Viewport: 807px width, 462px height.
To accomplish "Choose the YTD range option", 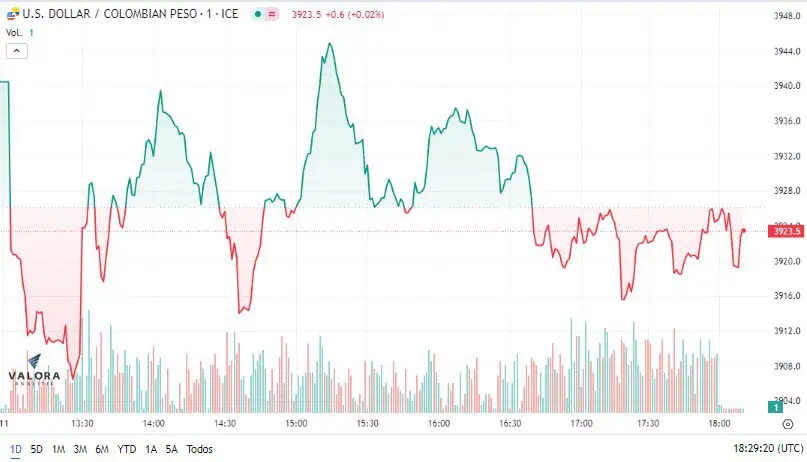I will click(x=127, y=449).
